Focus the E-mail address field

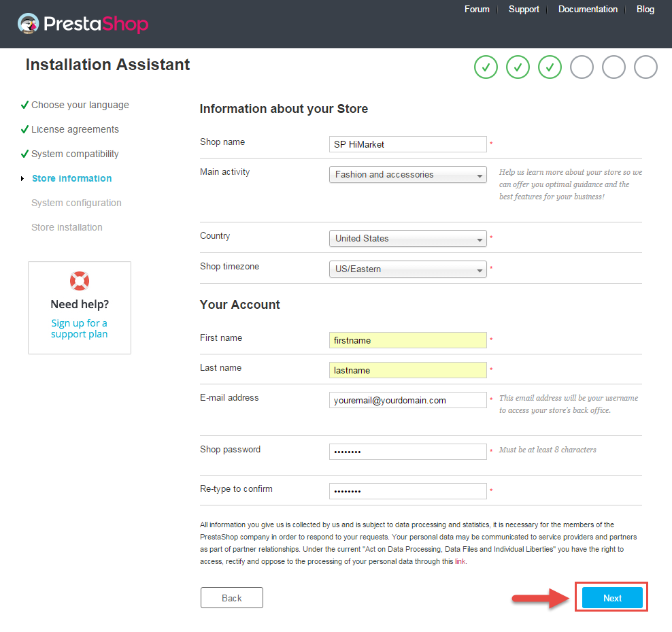pyautogui.click(x=407, y=400)
